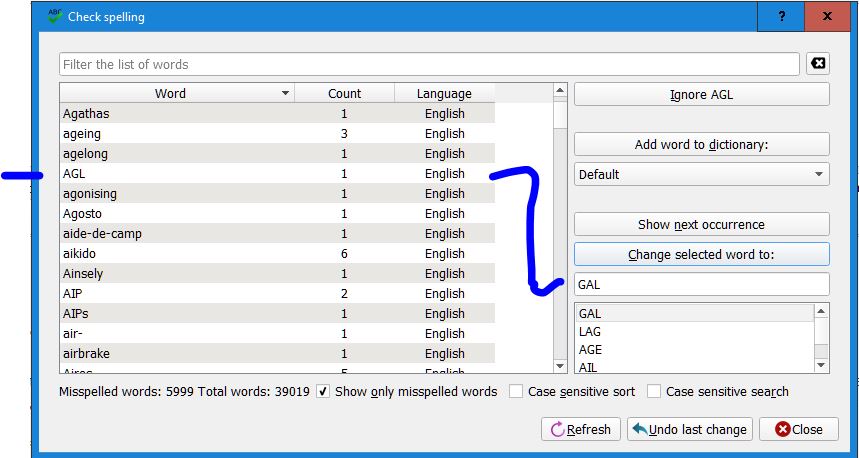Click the Refresh button
The height and width of the screenshot is (458, 859).
(x=581, y=430)
